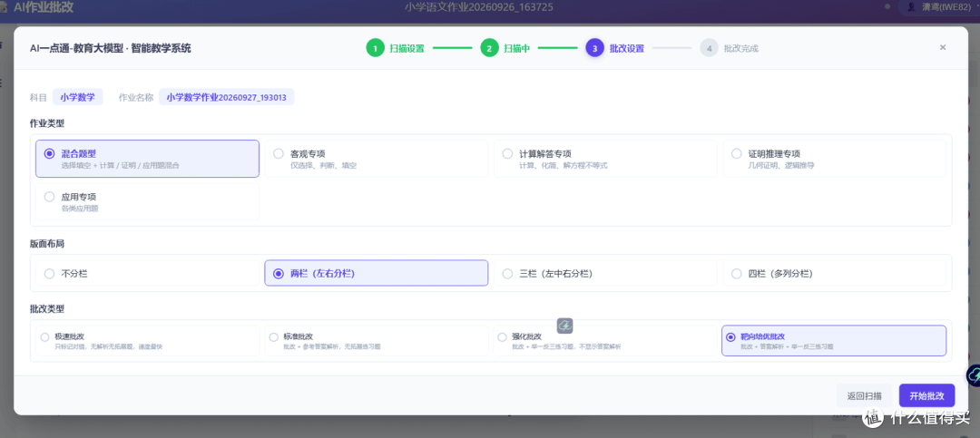Click the lightning bolt floating icon
This screenshot has height=438, width=980.
coord(565,326)
